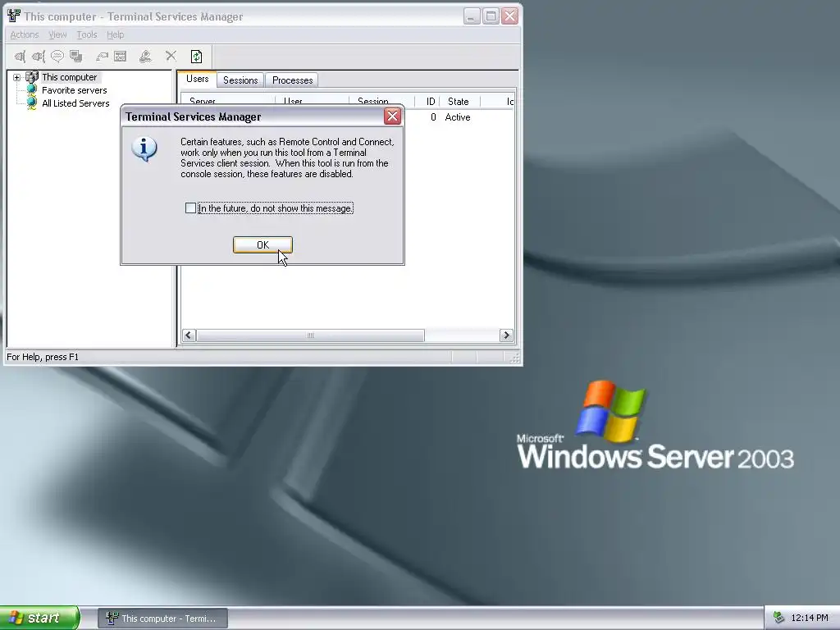This screenshot has width=840, height=630.
Task: Click the window resize grip corner
Action: coord(515,358)
